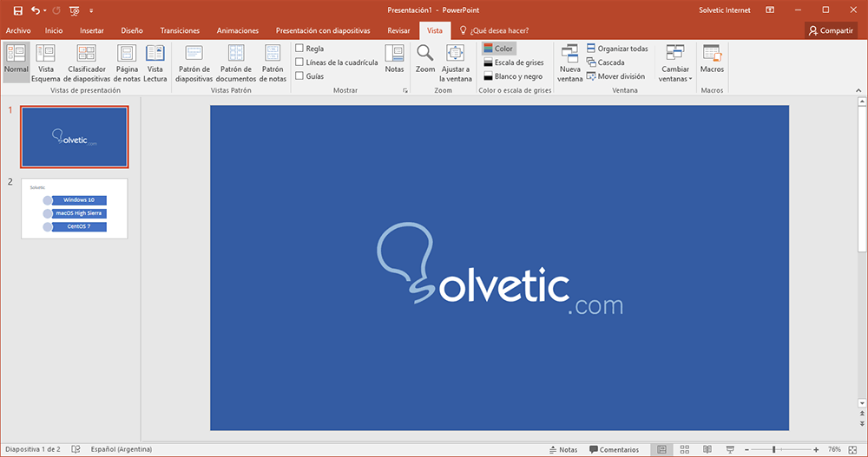Expand Cambiar ventanas dropdown

point(675,62)
